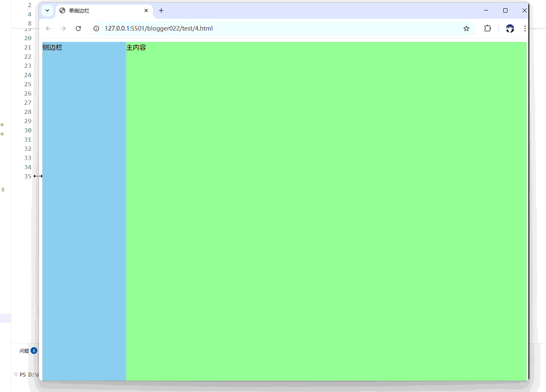
Task: View site information icon
Action: click(x=96, y=28)
